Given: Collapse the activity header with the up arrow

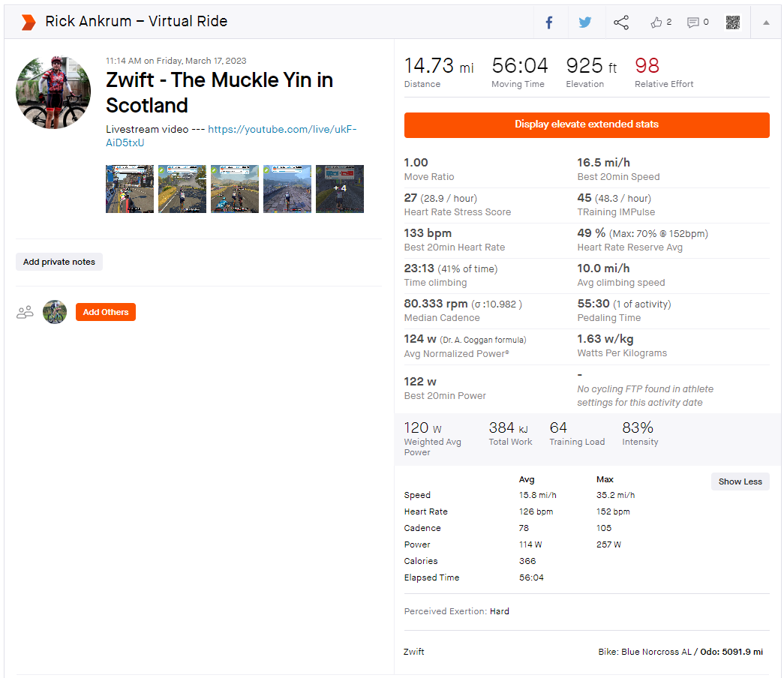Looking at the screenshot, I should [766, 22].
